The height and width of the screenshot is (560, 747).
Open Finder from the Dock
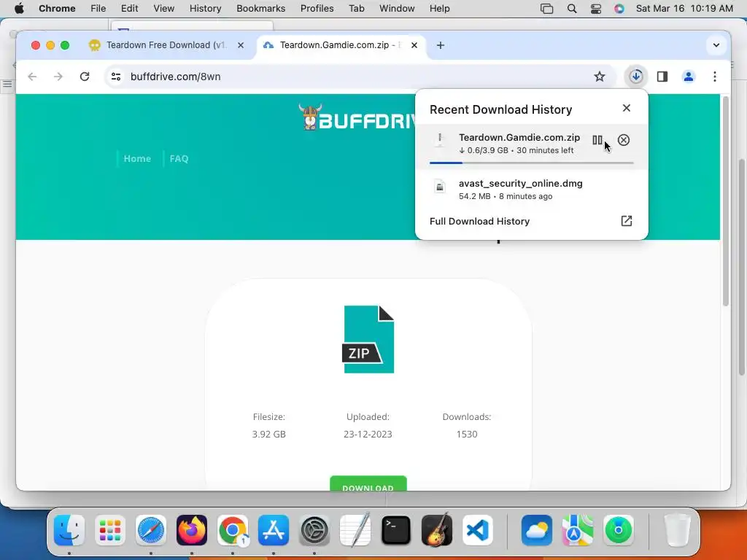click(x=69, y=530)
